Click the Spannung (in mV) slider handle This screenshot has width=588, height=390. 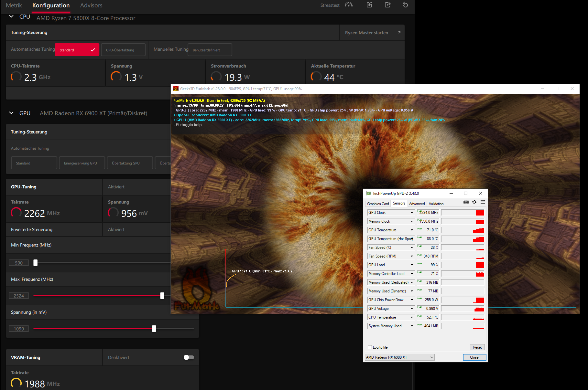154,329
